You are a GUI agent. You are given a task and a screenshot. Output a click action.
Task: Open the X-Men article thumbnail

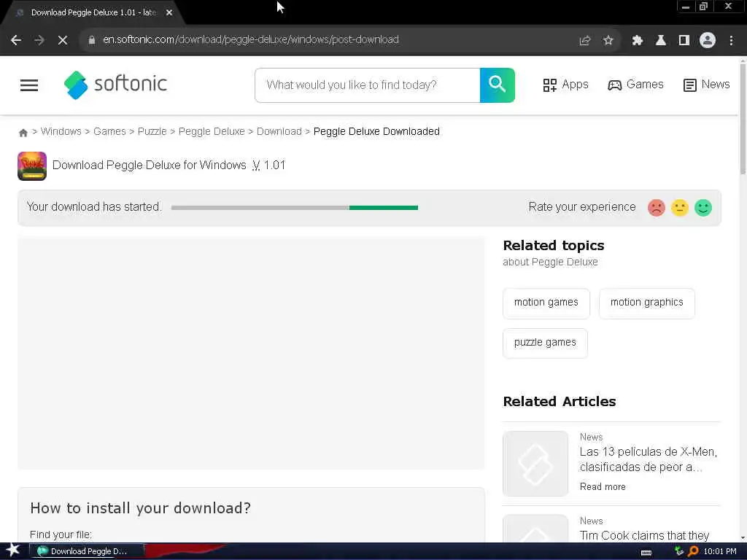tap(535, 463)
